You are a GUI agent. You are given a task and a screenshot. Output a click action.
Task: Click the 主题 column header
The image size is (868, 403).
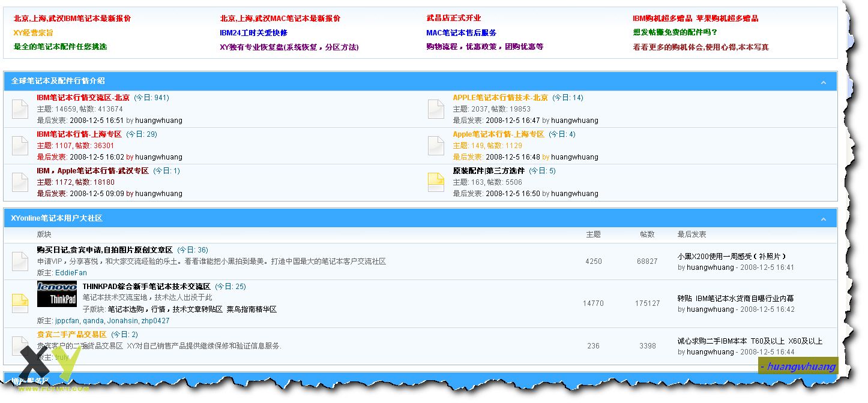(x=593, y=234)
